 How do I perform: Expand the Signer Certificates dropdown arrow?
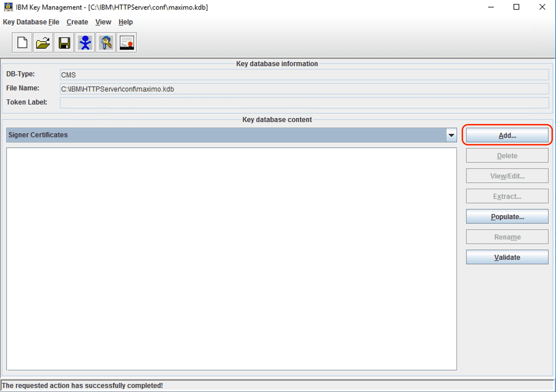(451, 135)
